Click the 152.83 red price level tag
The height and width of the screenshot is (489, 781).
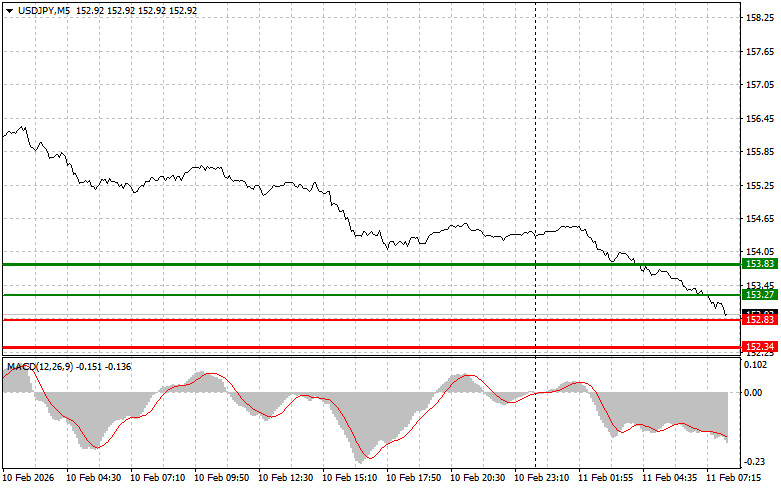[x=760, y=320]
